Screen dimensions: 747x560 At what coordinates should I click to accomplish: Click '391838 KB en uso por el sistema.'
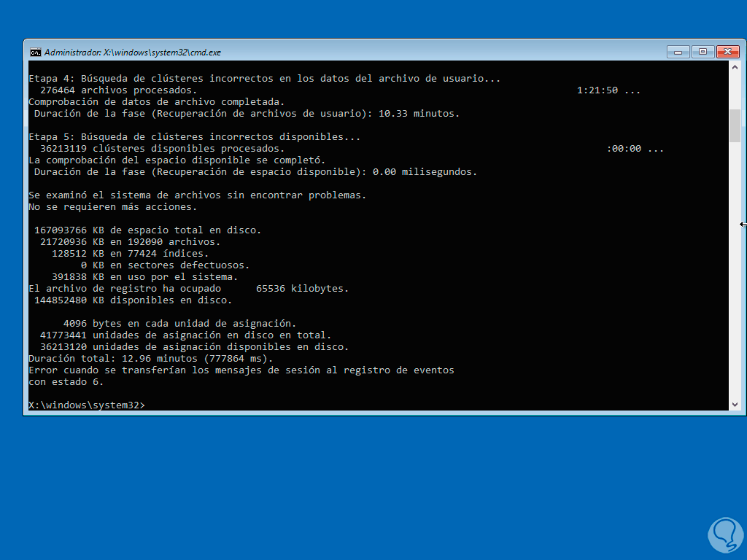tap(145, 277)
